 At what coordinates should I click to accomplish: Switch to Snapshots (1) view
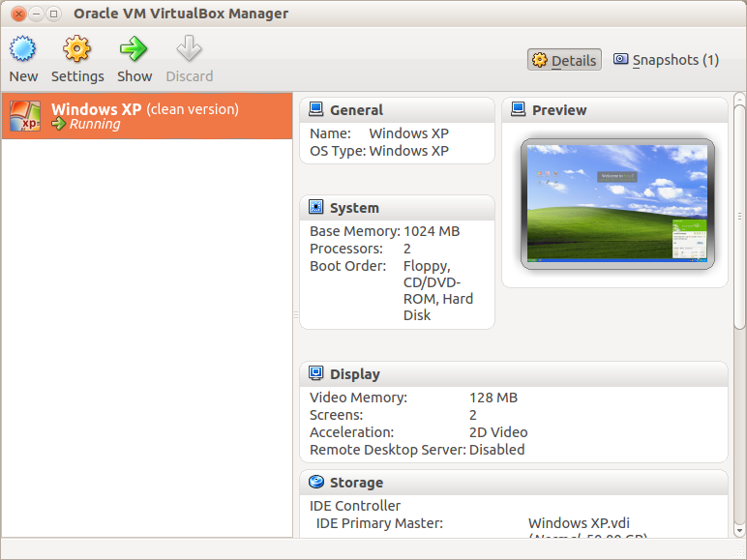(x=666, y=60)
